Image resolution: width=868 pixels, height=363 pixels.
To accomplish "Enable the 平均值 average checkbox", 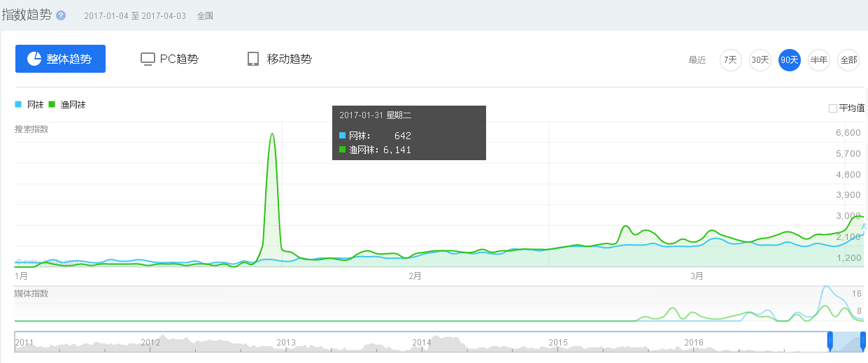I will [x=832, y=108].
